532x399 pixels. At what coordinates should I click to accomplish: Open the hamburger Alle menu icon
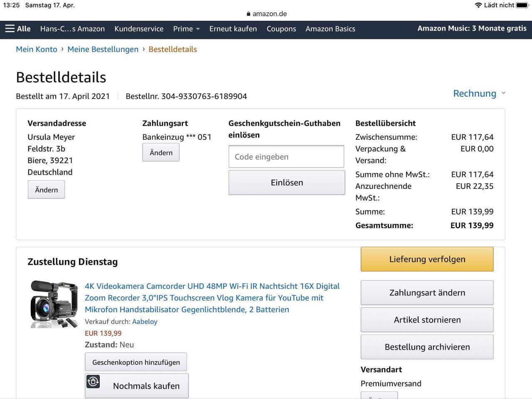click(x=10, y=29)
